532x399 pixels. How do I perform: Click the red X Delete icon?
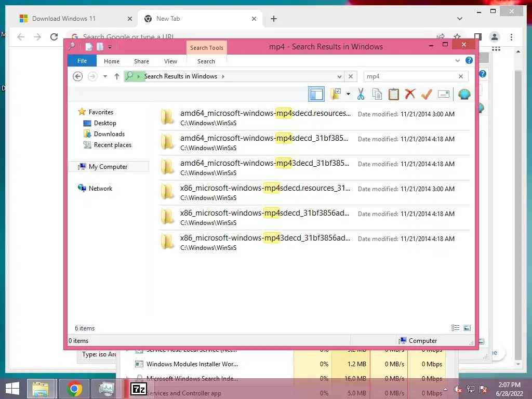point(410,94)
